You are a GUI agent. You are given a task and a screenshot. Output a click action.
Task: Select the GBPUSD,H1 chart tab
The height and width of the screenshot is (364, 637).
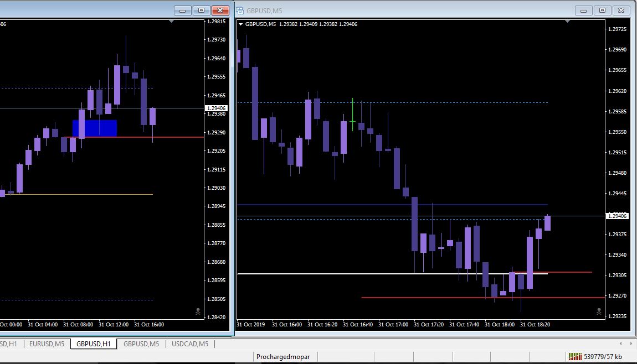tap(94, 344)
